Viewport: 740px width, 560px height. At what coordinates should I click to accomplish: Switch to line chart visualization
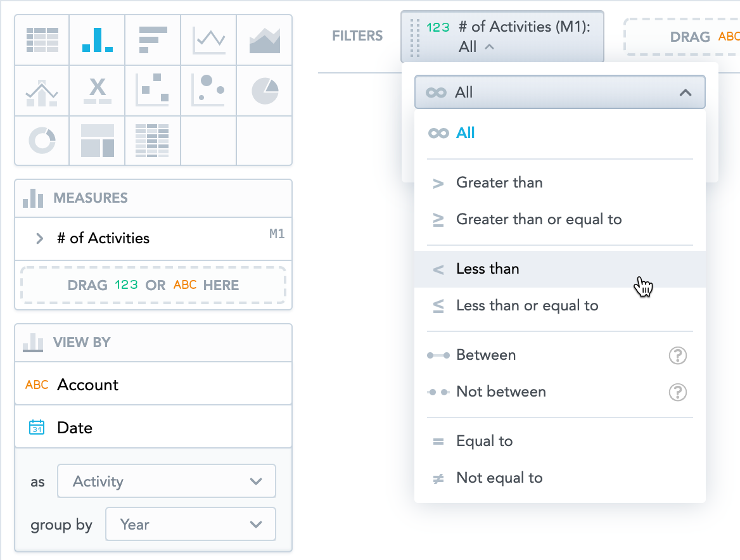(208, 40)
